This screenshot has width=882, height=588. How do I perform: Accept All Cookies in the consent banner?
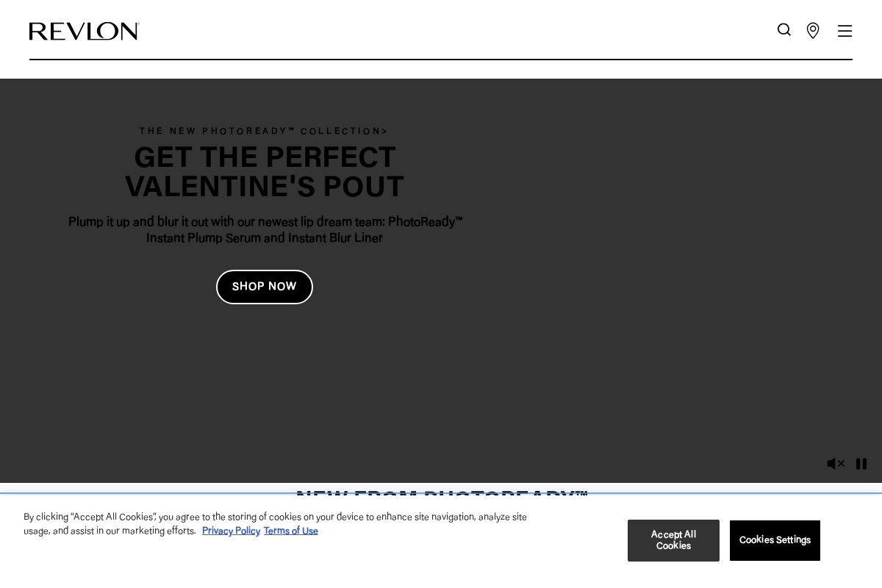pos(673,540)
